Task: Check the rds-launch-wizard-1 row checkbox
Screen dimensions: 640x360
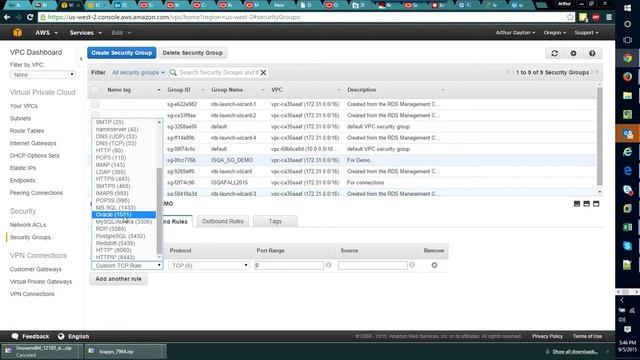Action: [x=95, y=104]
